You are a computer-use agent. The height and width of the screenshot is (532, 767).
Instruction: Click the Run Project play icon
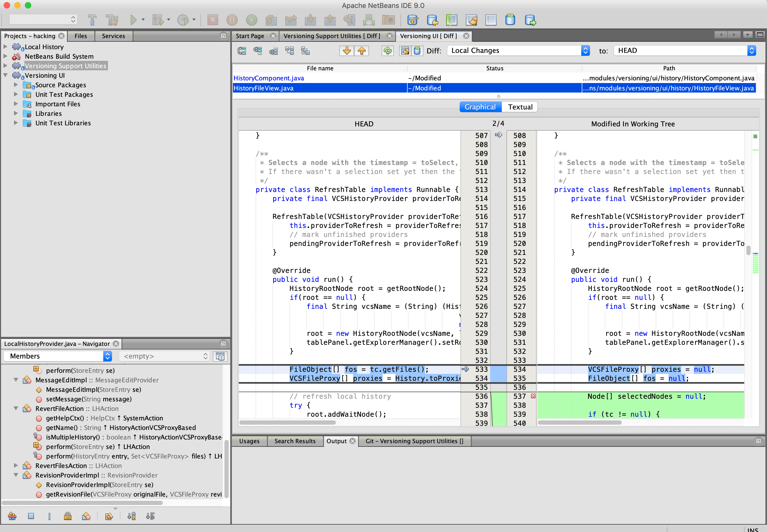click(x=133, y=20)
